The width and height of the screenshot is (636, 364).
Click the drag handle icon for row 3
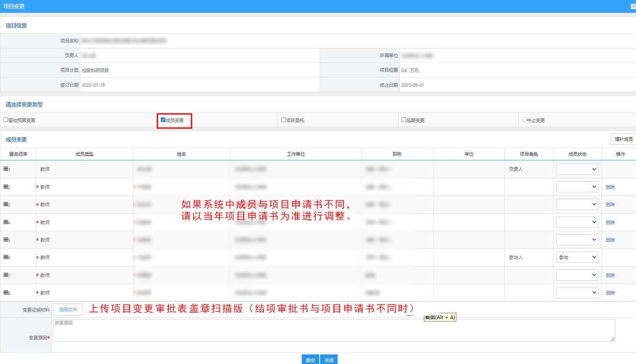pyautogui.click(x=6, y=204)
